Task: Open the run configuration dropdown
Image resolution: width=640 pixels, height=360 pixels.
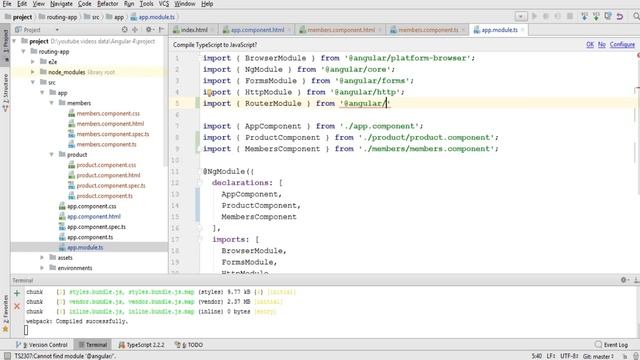Action: coord(521,16)
